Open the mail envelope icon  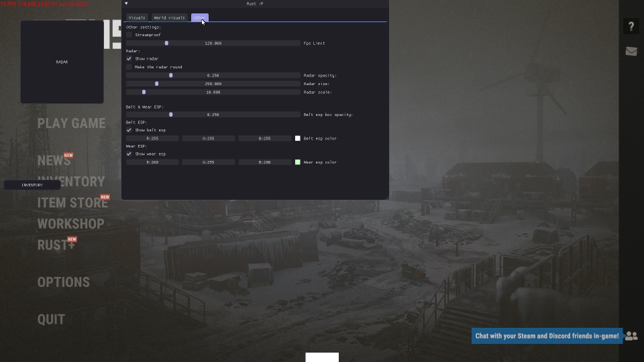[631, 52]
